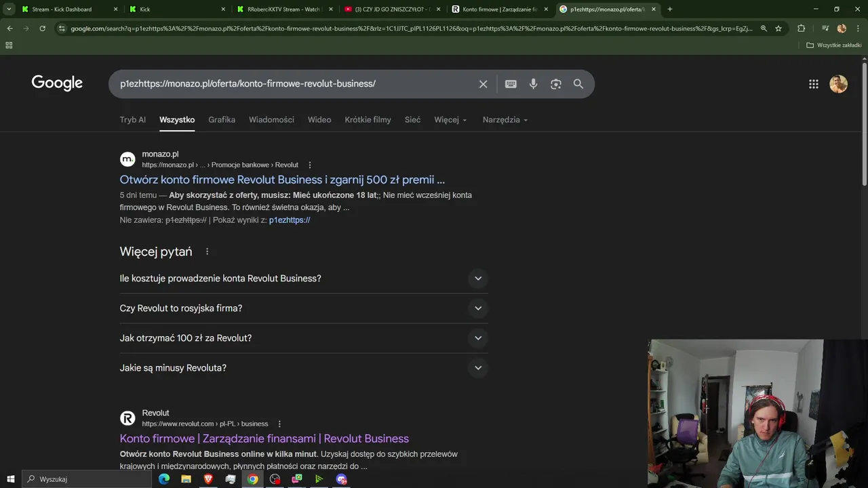Open options about the Więcej pytań section
The image size is (868, 488).
click(x=207, y=251)
